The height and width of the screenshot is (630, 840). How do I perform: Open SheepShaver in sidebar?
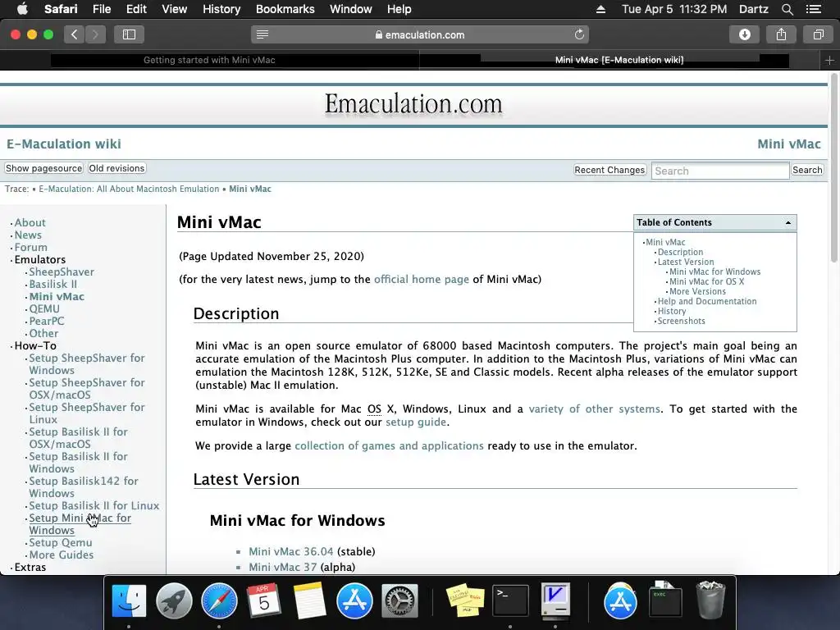pyautogui.click(x=62, y=272)
